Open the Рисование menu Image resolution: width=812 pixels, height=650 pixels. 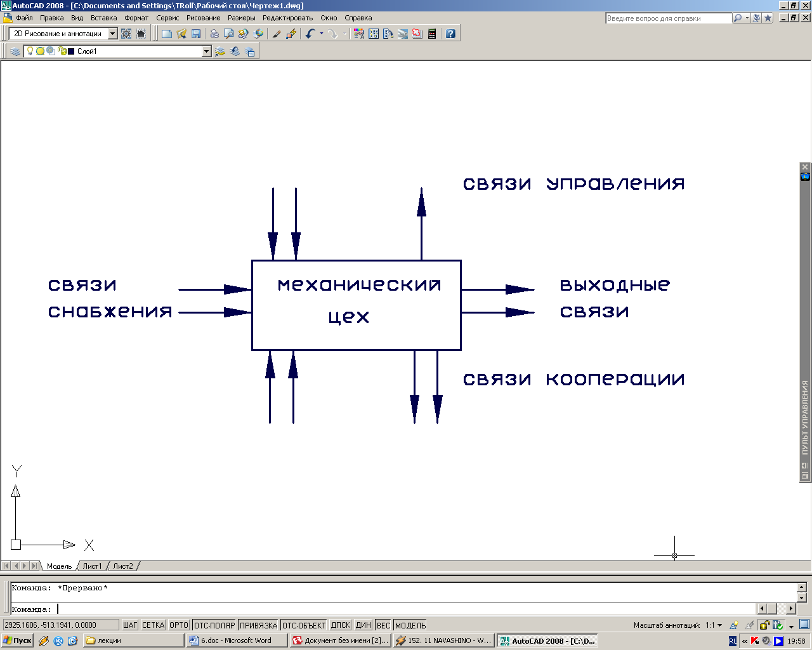(x=204, y=18)
